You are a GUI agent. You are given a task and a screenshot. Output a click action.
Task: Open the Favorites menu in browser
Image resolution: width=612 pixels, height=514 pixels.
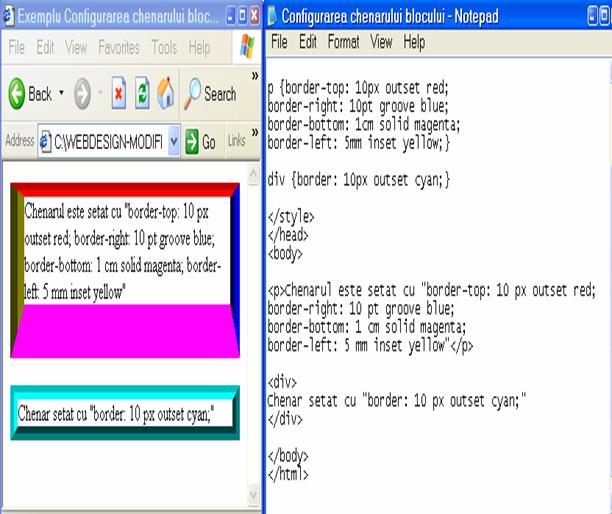click(x=119, y=48)
